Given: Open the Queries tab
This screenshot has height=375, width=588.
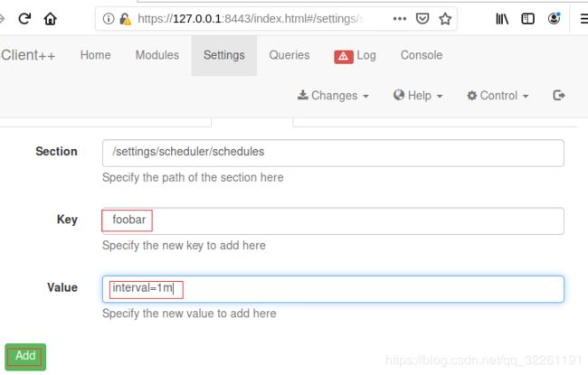Looking at the screenshot, I should tap(289, 55).
